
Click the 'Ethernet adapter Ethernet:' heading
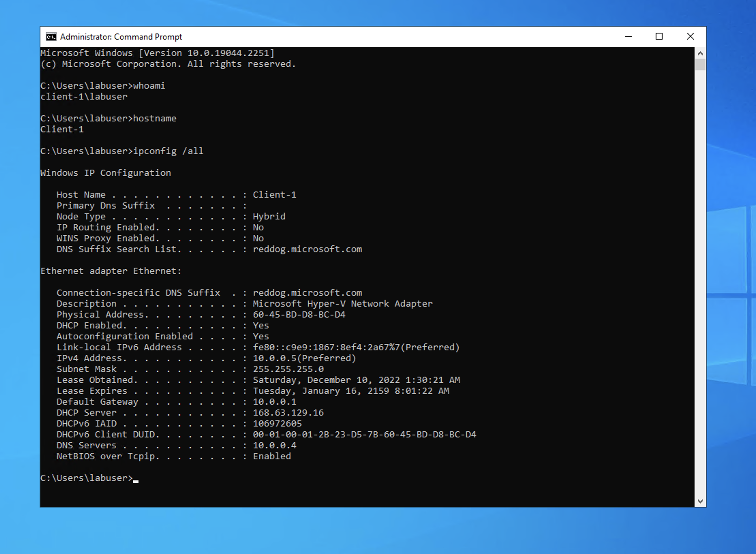click(111, 271)
